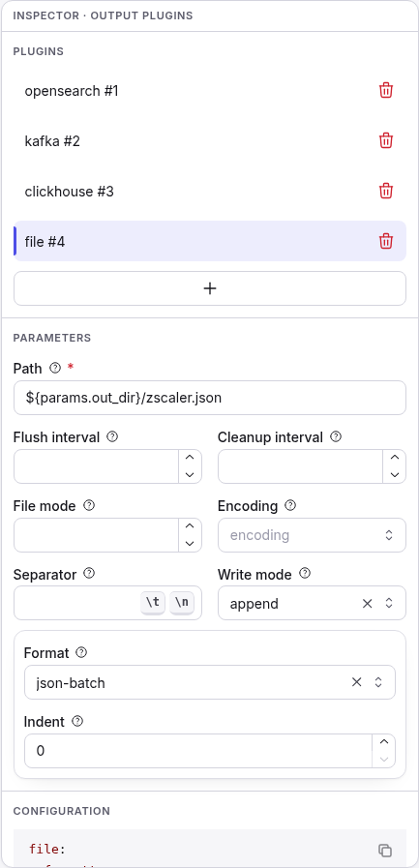Screen dimensions: 419x868
Task: Copy the configuration code to clipboard
Action: (x=385, y=850)
